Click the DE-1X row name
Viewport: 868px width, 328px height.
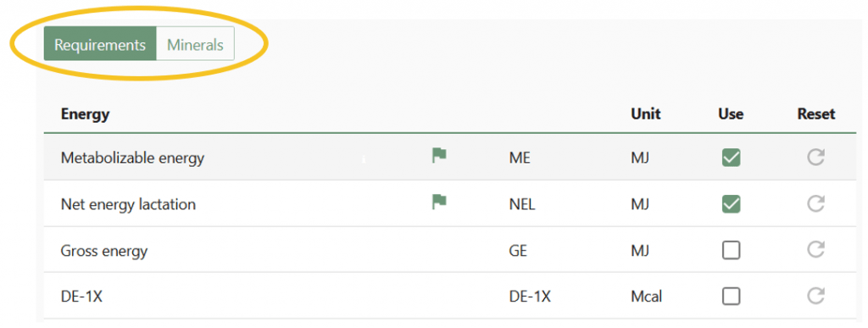[x=81, y=297]
